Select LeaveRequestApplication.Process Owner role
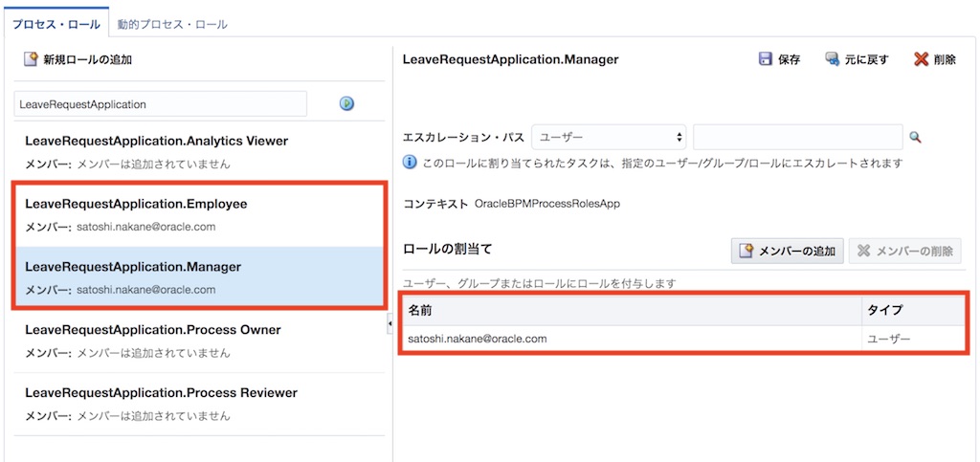Viewport: 980px width, 462px height. [x=153, y=330]
